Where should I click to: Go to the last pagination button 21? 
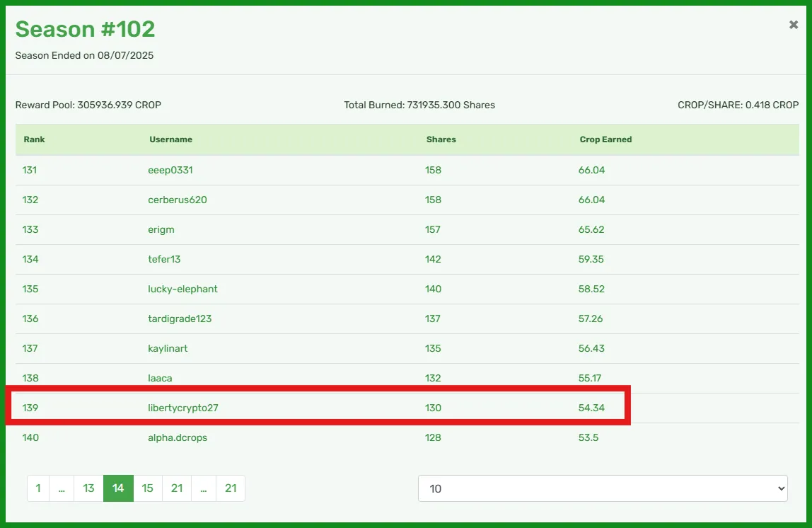click(231, 488)
